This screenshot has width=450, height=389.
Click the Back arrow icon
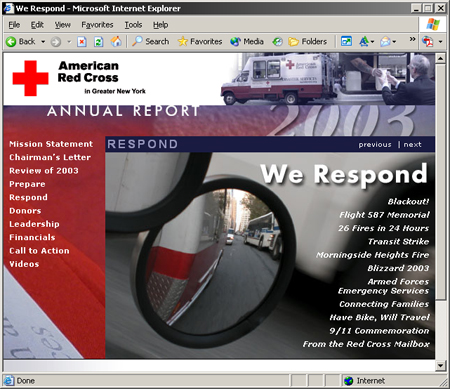click(11, 42)
